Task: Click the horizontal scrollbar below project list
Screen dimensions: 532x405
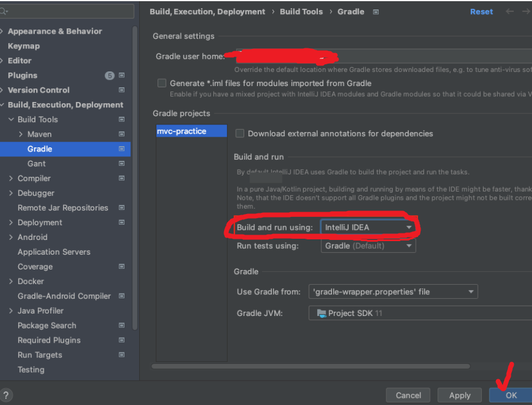Action: tap(311, 366)
